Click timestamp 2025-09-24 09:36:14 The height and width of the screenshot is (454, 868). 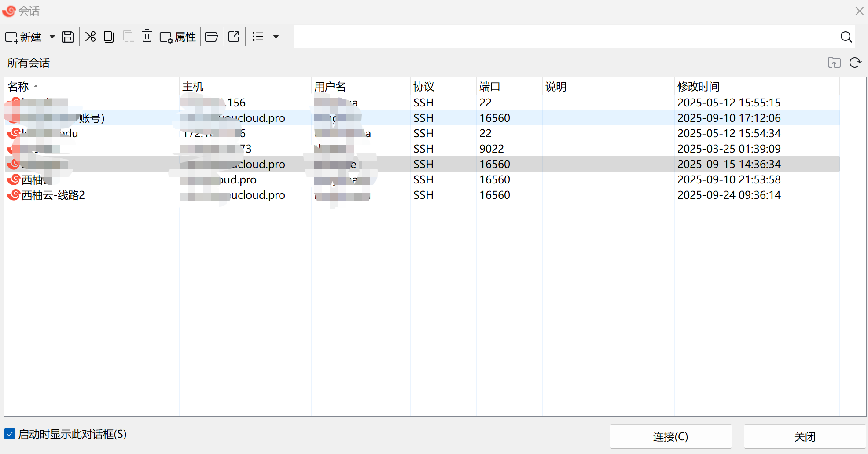coord(729,195)
